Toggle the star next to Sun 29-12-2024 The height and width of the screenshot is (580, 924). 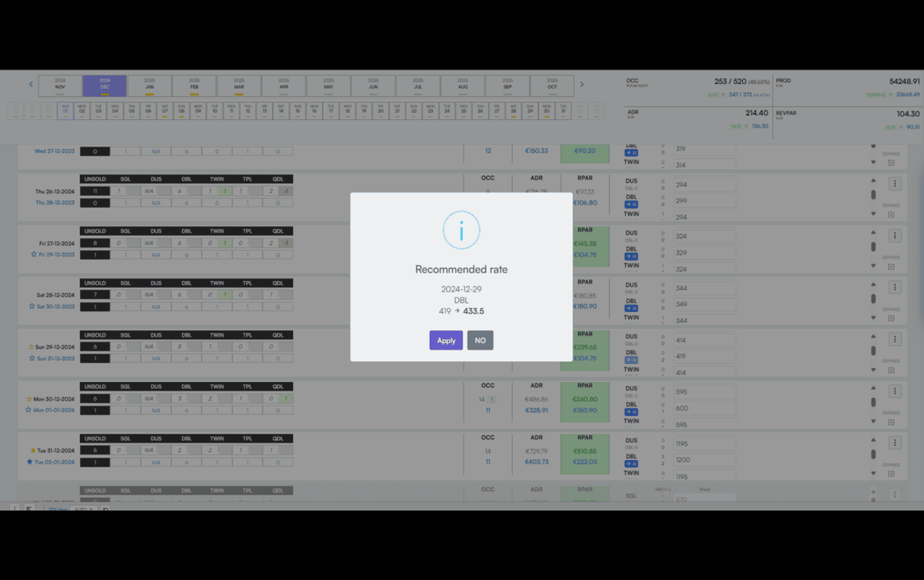[31, 347]
